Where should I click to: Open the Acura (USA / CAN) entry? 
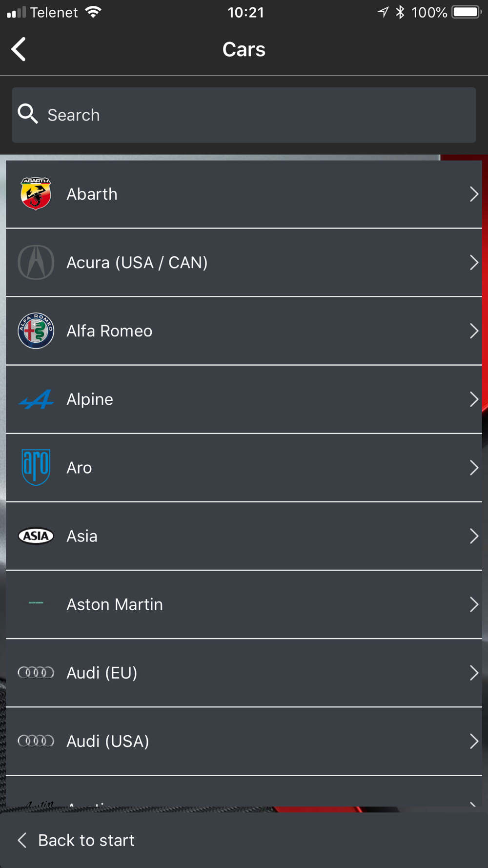[137, 263]
